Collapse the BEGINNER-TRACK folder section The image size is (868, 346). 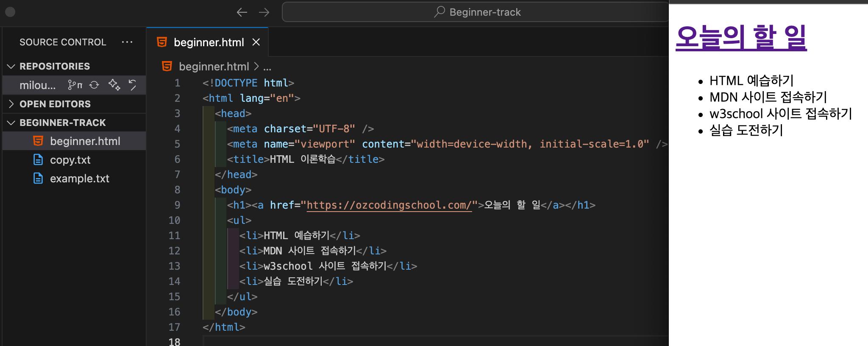pyautogui.click(x=11, y=123)
